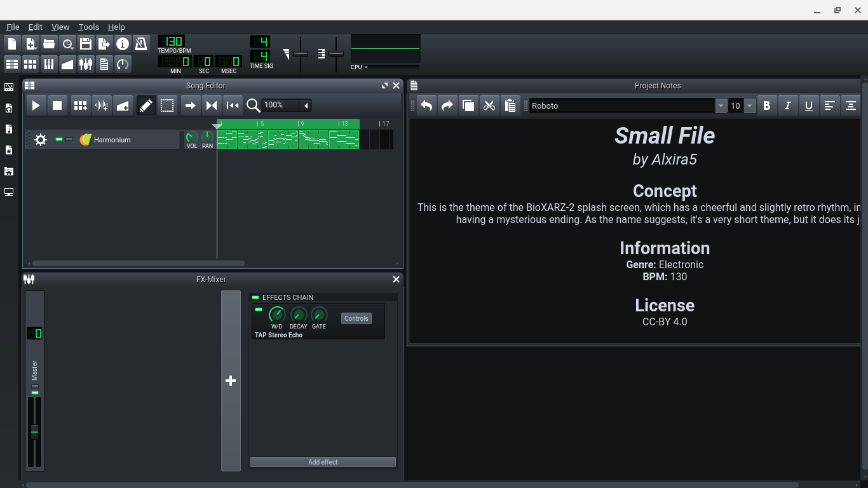Click the save project icon

coord(86,44)
